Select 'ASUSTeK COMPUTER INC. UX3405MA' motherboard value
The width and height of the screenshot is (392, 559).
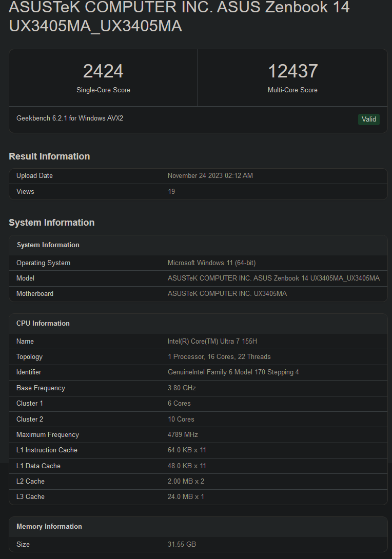pyautogui.click(x=227, y=293)
